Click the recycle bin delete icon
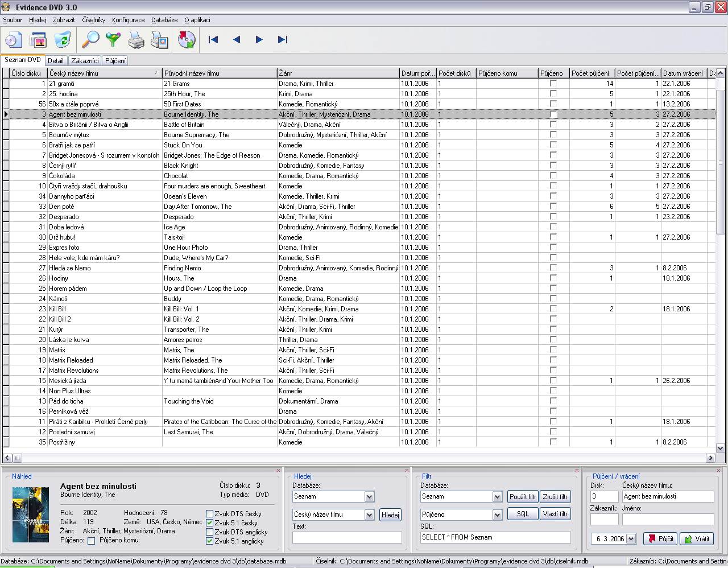Screen dimensions: 728x568 click(x=62, y=40)
